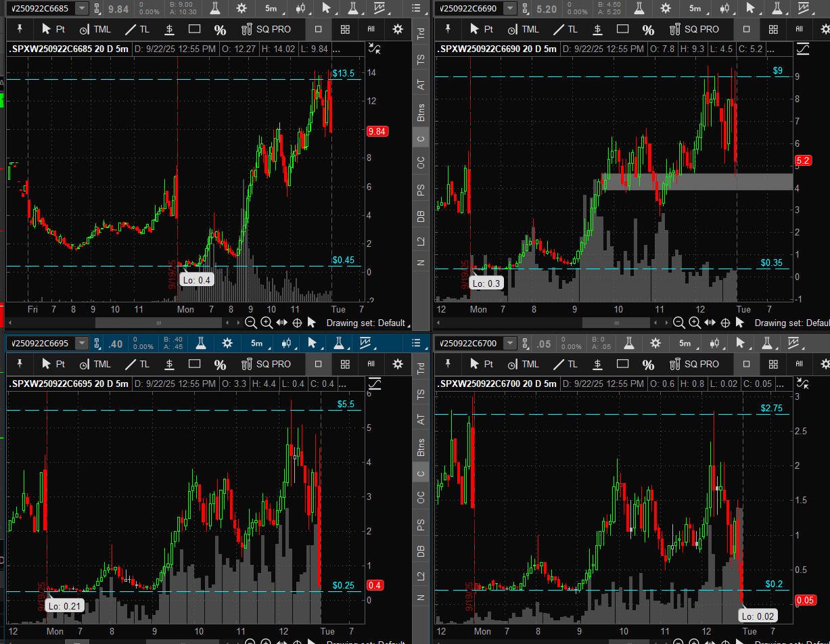Switch to the DB tab in the bottom-left sidebar

[x=421, y=552]
